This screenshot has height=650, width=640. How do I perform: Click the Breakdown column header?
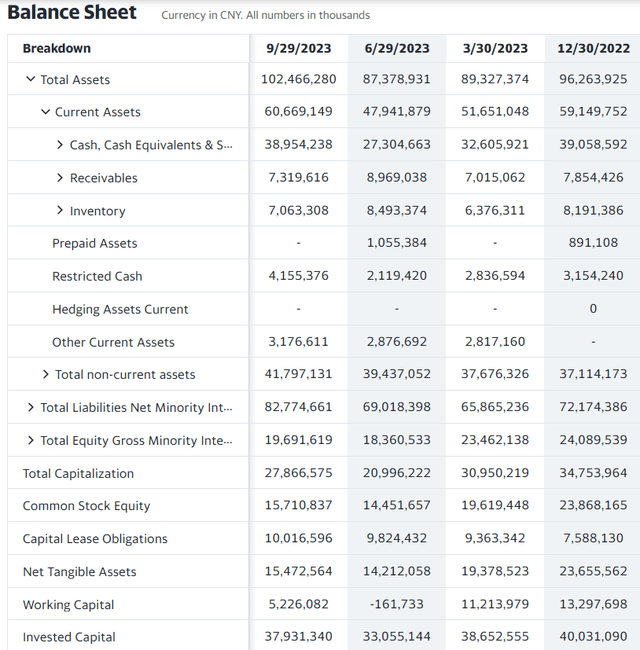point(56,49)
